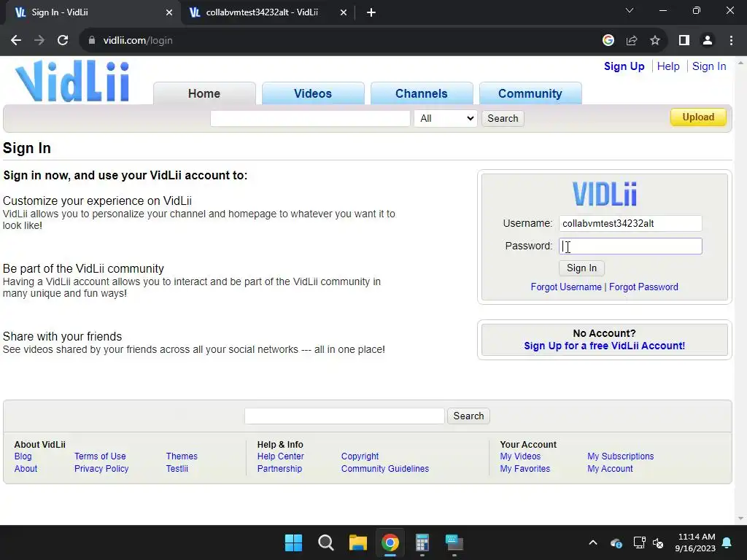Click the Username field

[630, 223]
